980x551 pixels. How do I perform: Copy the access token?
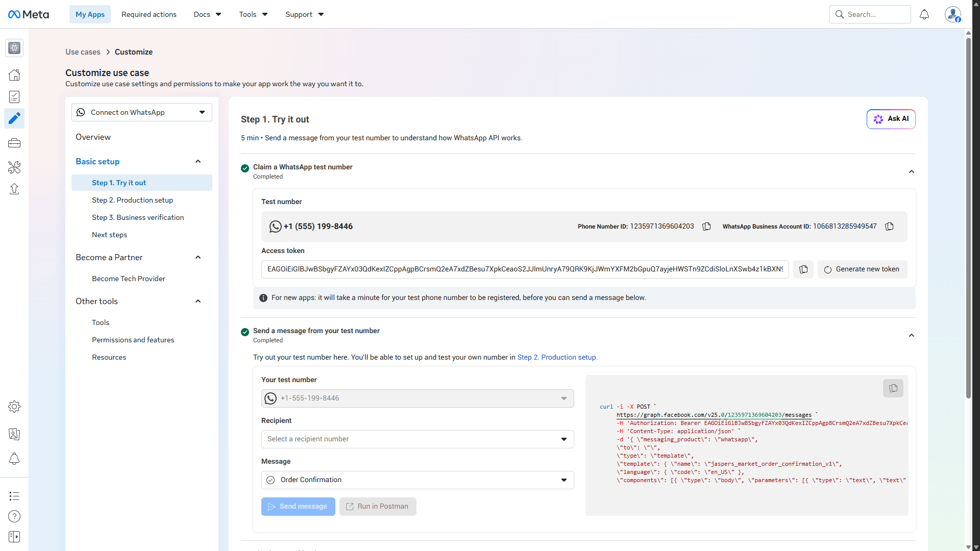click(x=803, y=269)
